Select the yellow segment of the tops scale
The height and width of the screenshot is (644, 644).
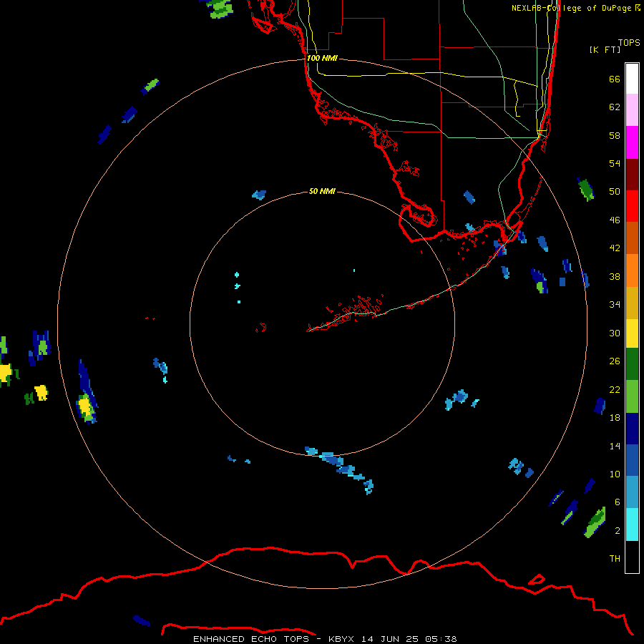(632, 333)
